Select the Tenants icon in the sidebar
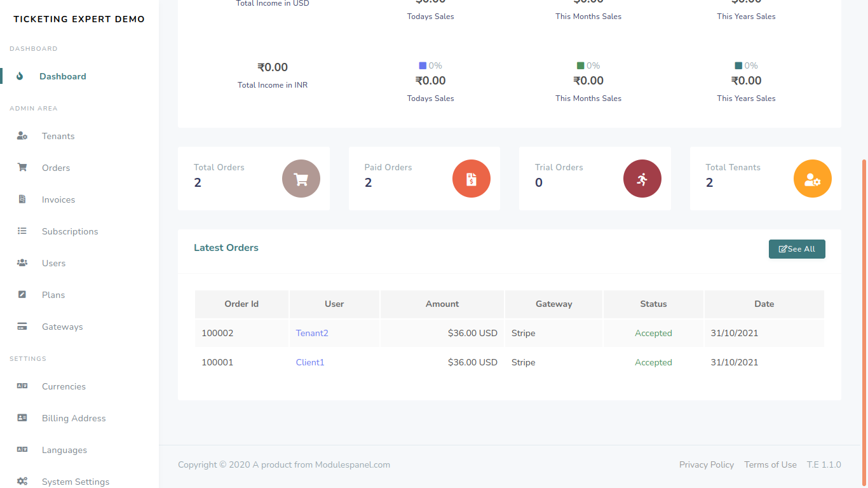The width and height of the screenshot is (868, 488). 22,135
